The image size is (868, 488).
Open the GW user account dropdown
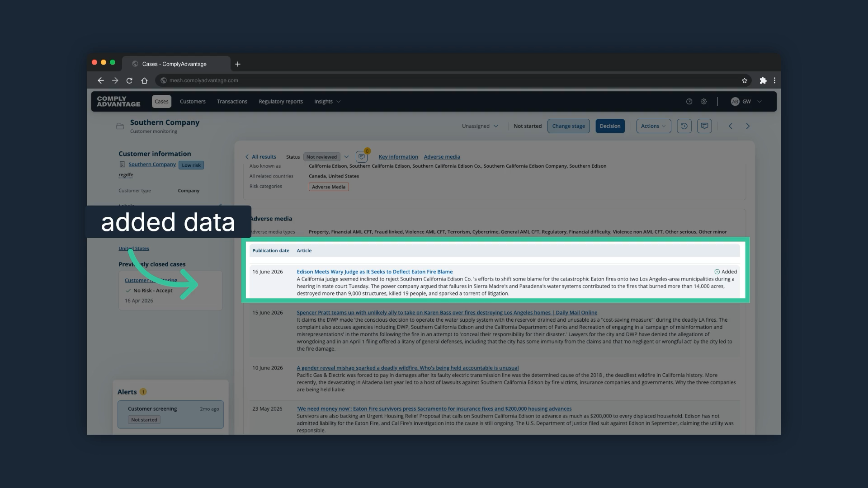click(x=746, y=102)
